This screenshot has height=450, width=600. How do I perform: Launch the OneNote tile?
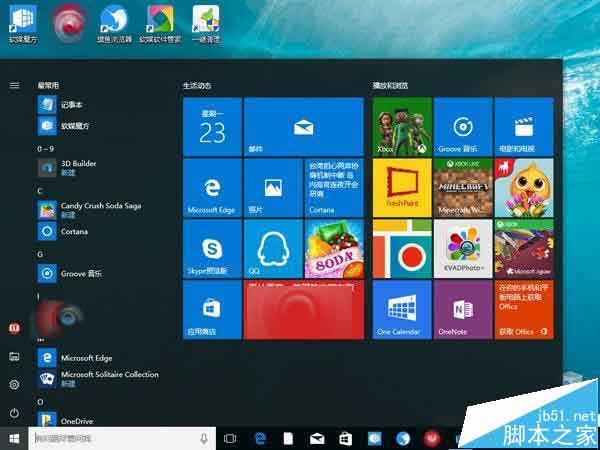pyautogui.click(x=463, y=310)
